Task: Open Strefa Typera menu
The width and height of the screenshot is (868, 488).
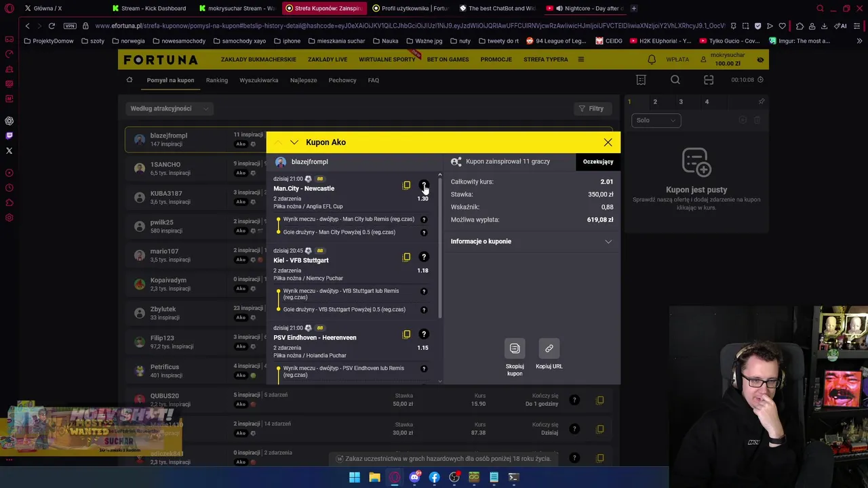Action: pos(546,60)
